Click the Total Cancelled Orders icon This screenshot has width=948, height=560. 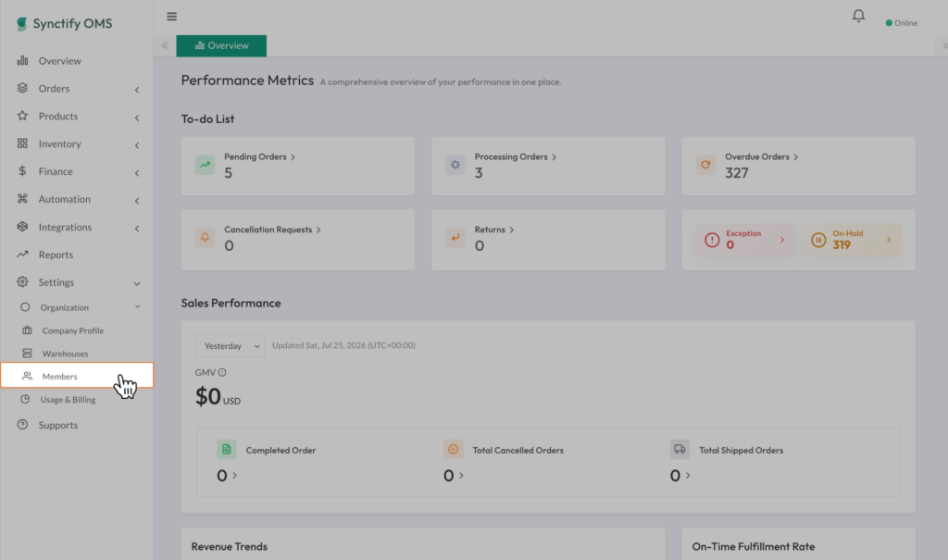[x=454, y=449]
